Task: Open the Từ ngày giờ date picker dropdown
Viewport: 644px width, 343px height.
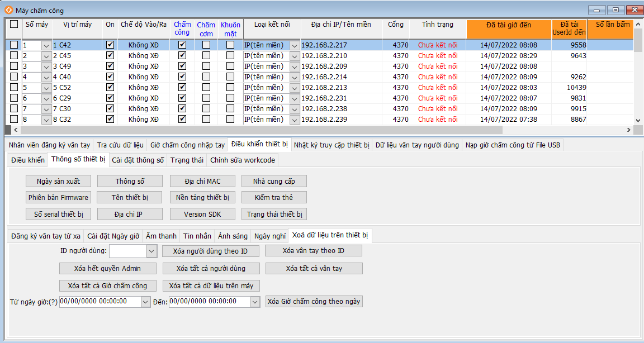Action: click(x=146, y=302)
